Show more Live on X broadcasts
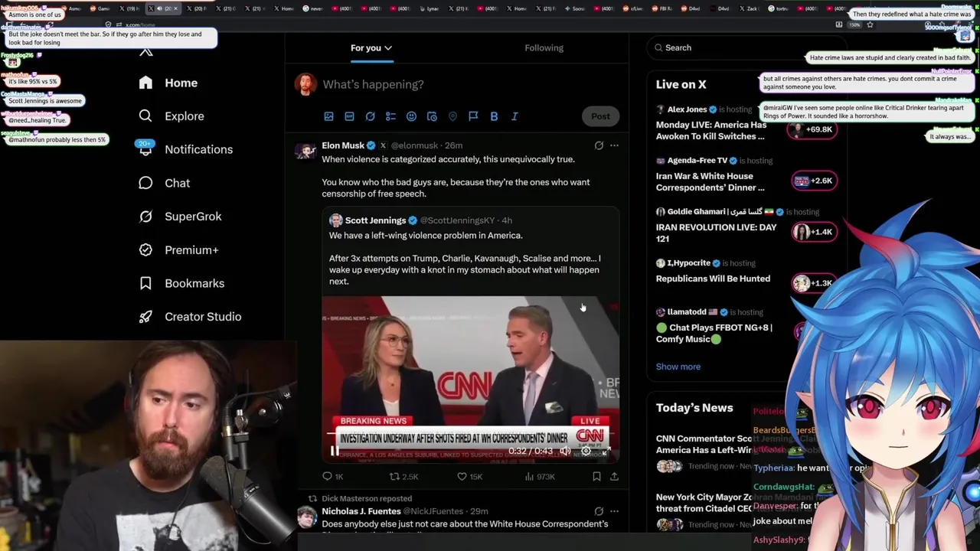Viewport: 980px width, 551px height. click(678, 367)
